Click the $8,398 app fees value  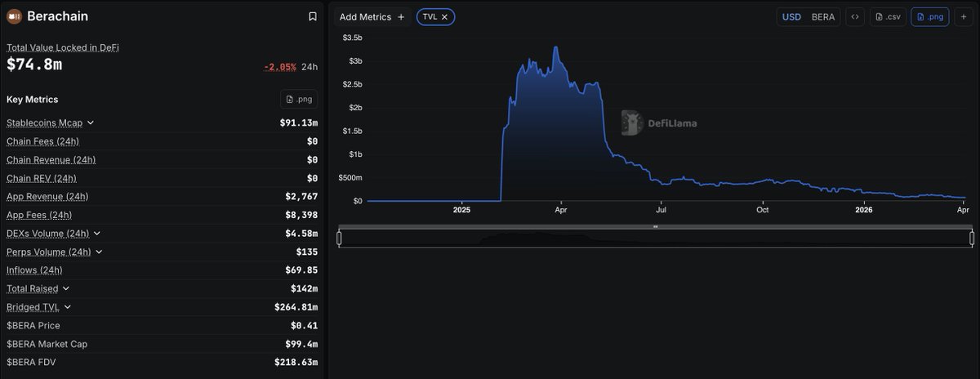tap(301, 215)
